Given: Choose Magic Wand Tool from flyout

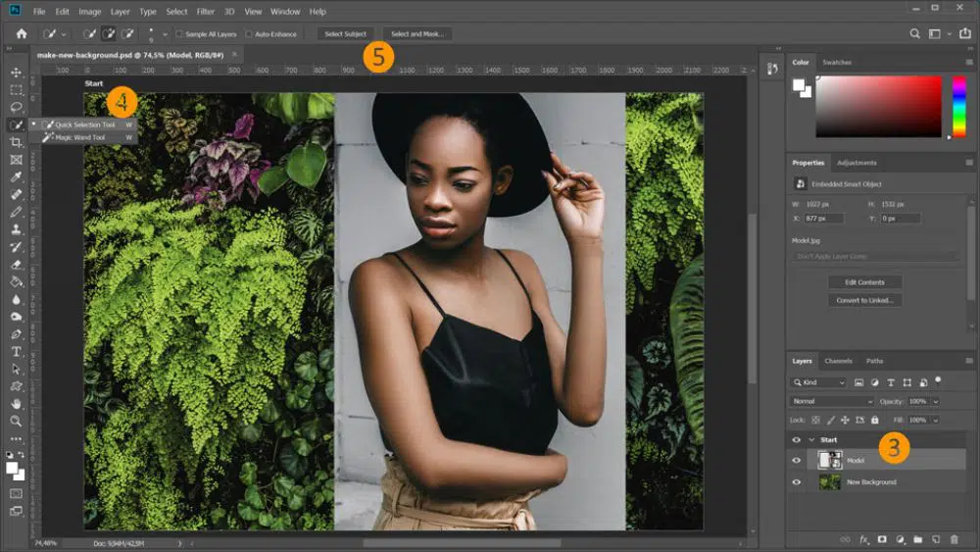Looking at the screenshot, I should (78, 138).
